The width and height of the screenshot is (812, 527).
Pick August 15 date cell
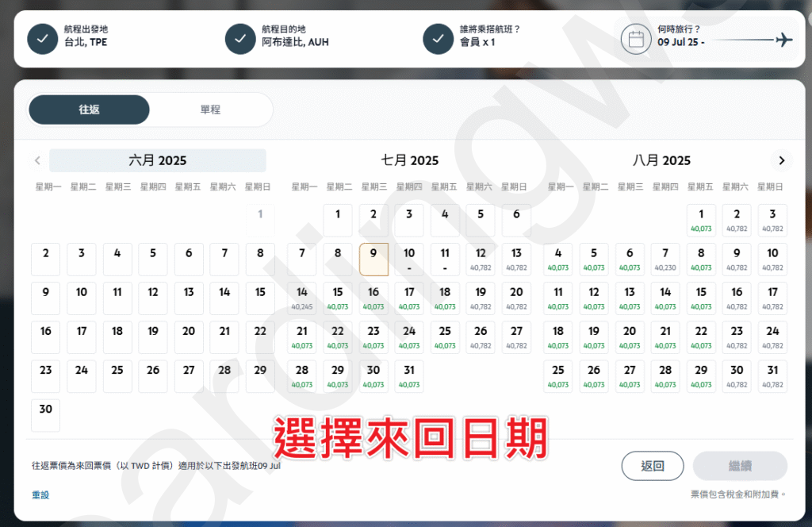pos(701,298)
